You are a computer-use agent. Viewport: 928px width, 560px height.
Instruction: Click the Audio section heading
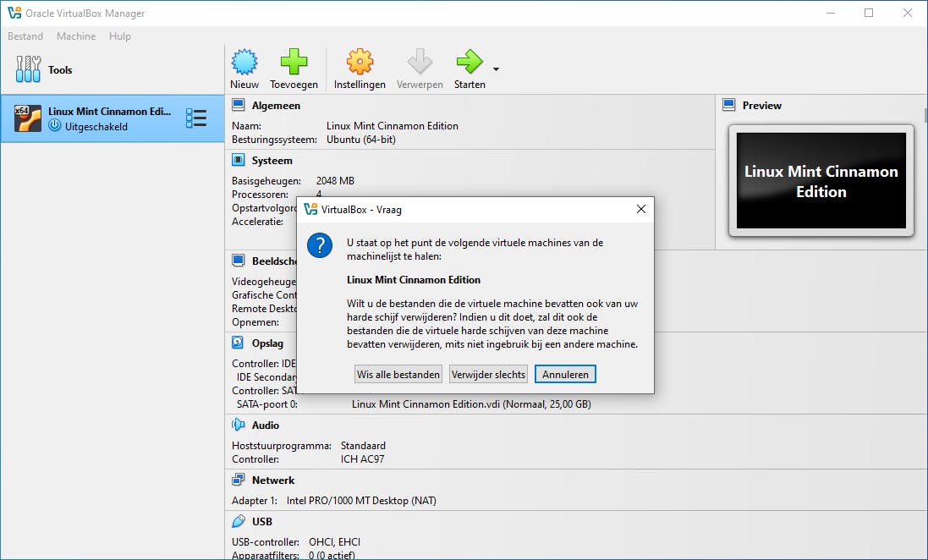click(x=265, y=425)
